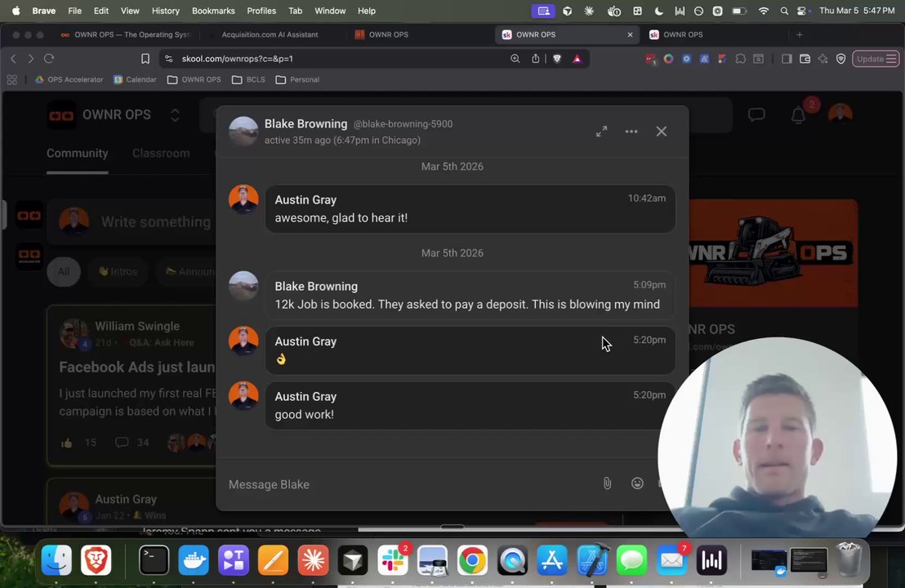Open the chat messages icon in Skool header
The image size is (905, 588).
[x=756, y=114]
